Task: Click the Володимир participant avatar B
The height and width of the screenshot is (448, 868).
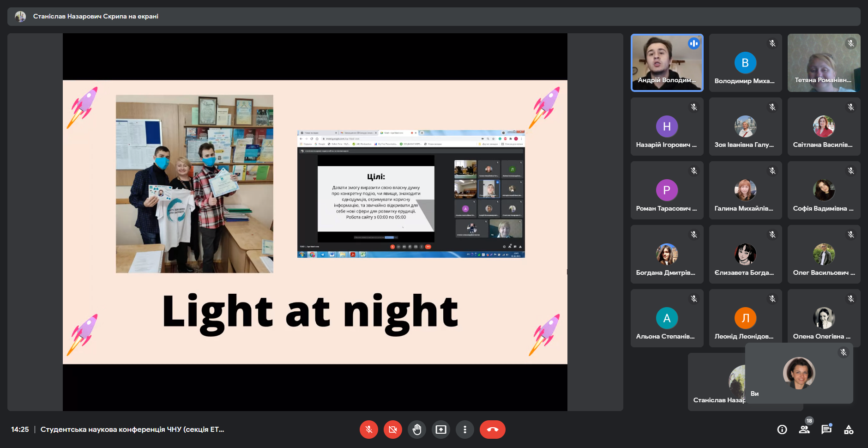Action: tap(745, 63)
